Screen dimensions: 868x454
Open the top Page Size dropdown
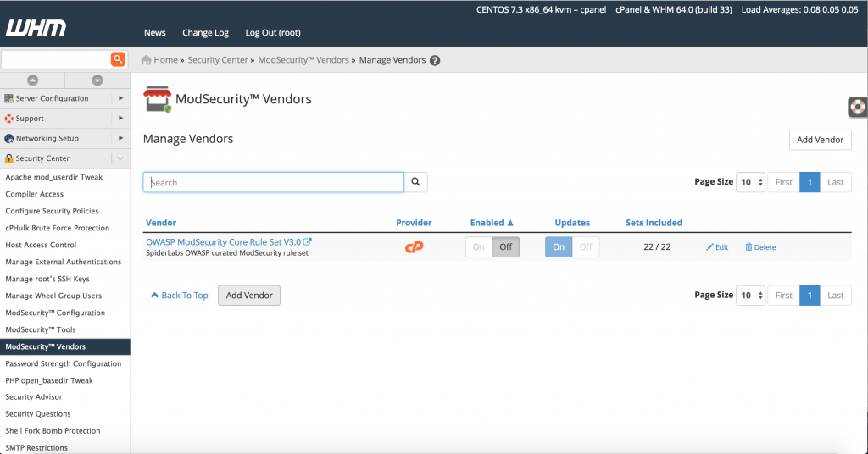[x=751, y=182]
